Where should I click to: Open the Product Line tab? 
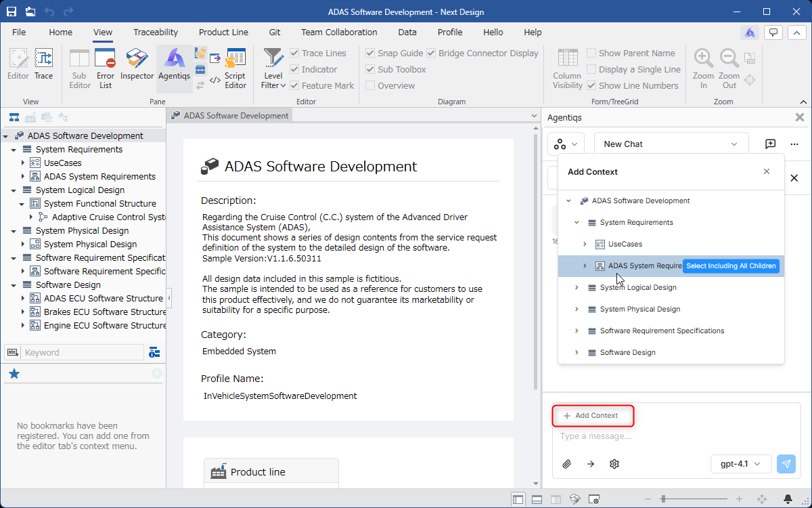point(223,32)
